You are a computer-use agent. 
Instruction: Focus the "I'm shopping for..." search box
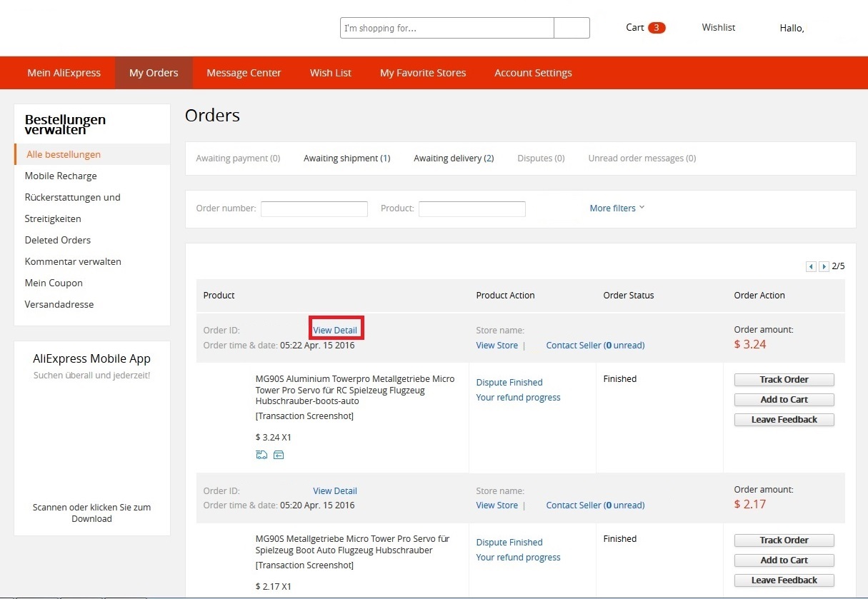[x=447, y=28]
